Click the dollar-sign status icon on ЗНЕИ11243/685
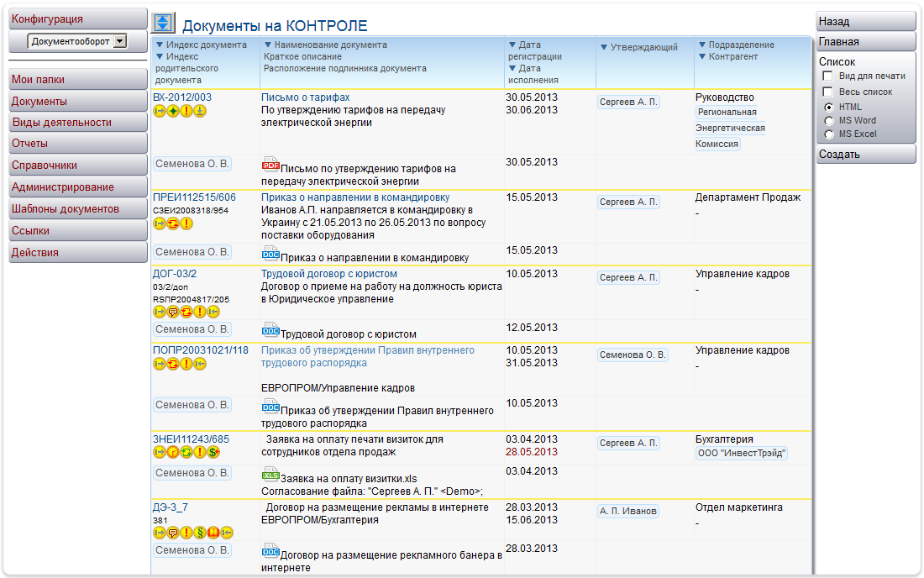The height and width of the screenshot is (578, 924). pos(213,453)
